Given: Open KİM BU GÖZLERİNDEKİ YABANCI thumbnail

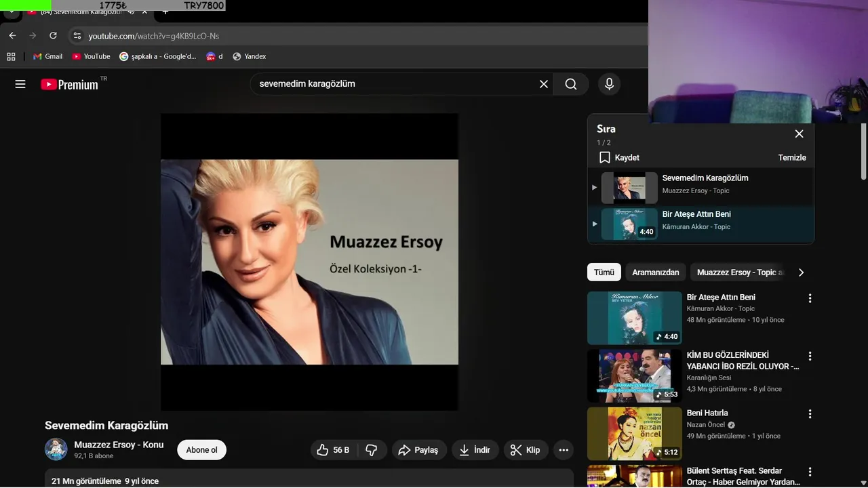Looking at the screenshot, I should [x=635, y=376].
